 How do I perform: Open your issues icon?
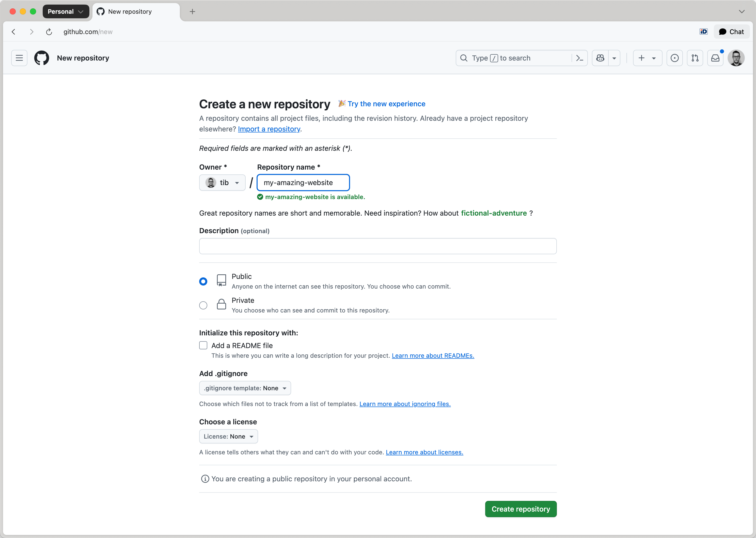coord(674,58)
